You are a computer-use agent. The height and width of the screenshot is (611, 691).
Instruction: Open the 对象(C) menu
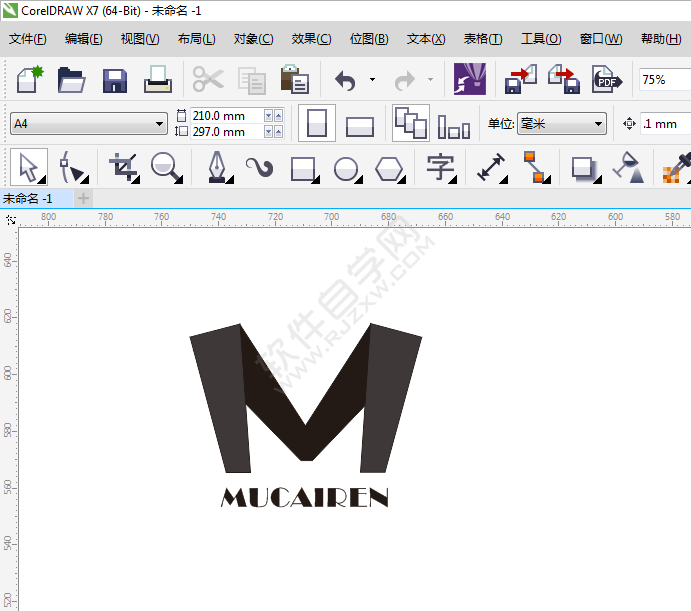pyautogui.click(x=253, y=39)
